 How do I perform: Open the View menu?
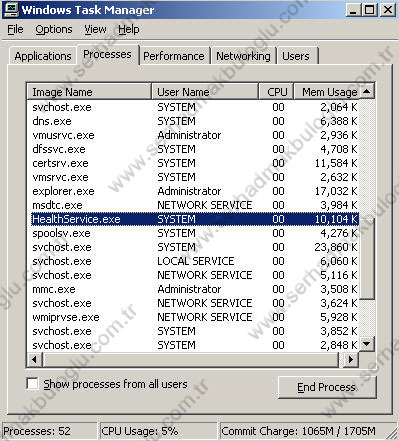pos(95,29)
